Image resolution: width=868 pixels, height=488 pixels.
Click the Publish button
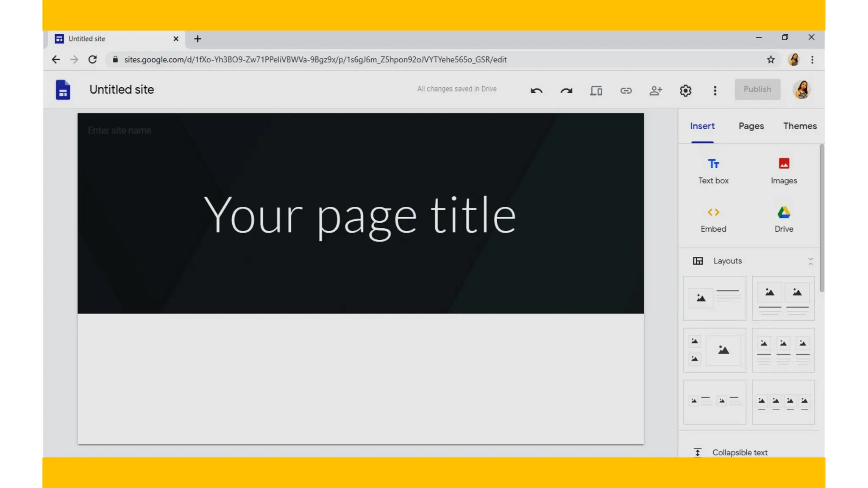(x=757, y=89)
